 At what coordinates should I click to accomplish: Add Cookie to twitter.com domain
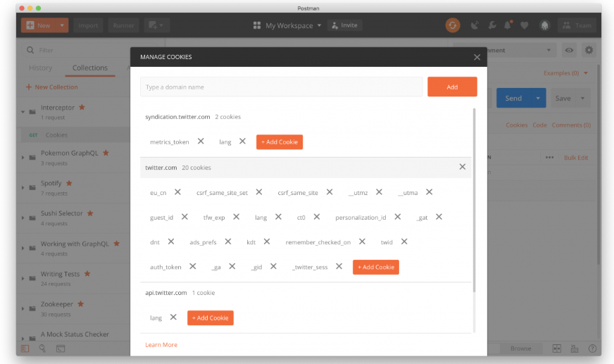(376, 268)
